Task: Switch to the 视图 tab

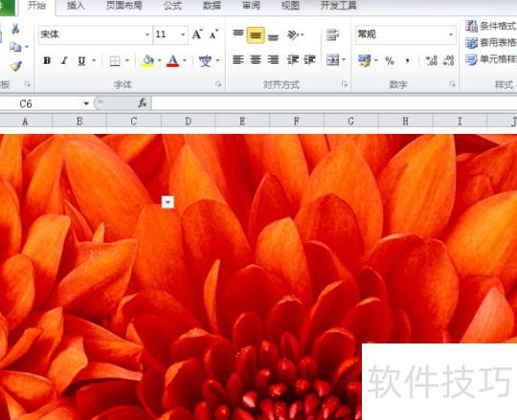Action: click(290, 6)
